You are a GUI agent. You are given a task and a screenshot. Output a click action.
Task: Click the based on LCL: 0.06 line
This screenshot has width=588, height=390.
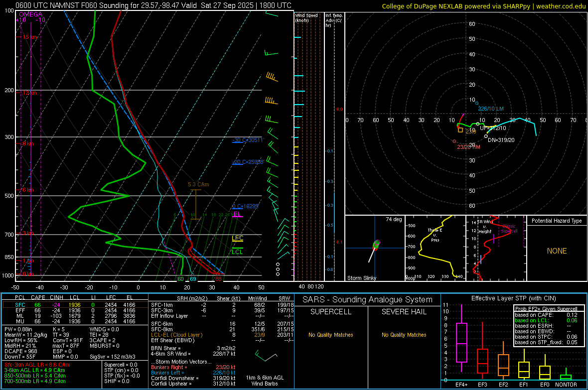[546, 320]
